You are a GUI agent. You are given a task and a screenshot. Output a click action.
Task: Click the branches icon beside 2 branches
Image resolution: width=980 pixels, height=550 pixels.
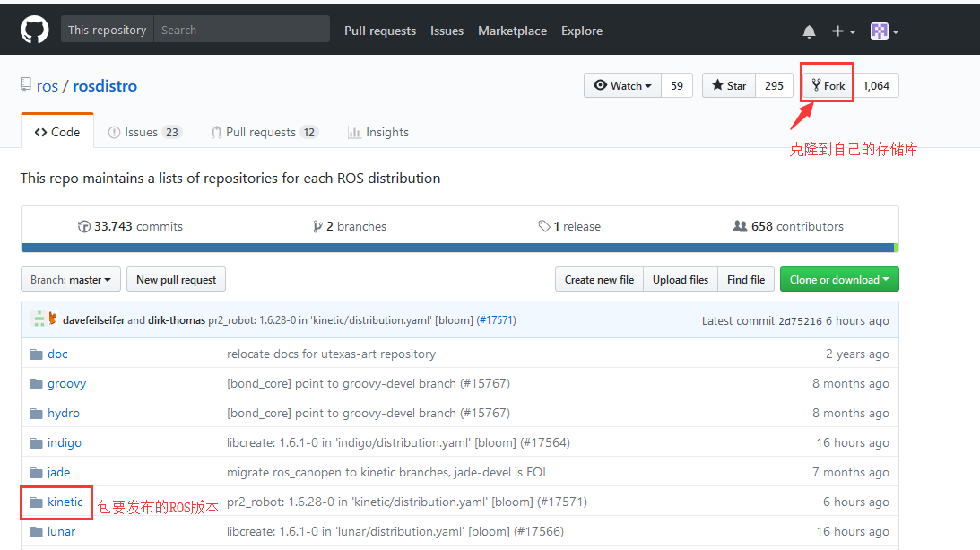[317, 226]
